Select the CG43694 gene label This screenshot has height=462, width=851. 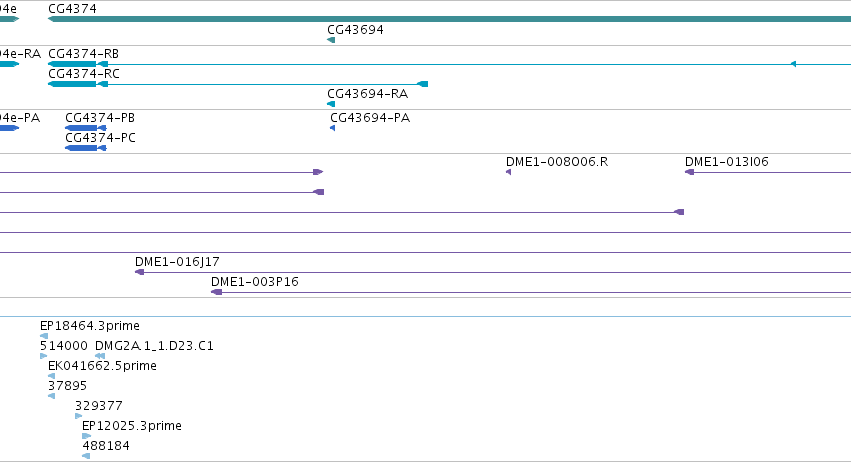[x=355, y=30]
